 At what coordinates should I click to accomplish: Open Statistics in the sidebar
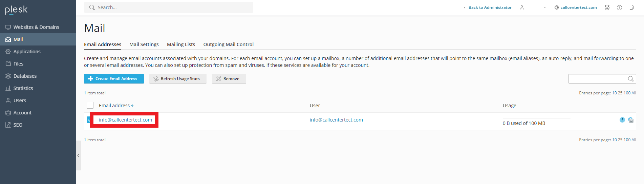point(23,88)
